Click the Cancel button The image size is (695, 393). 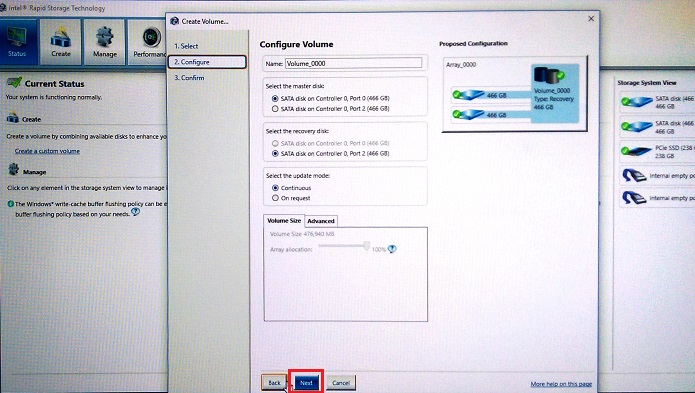click(341, 382)
